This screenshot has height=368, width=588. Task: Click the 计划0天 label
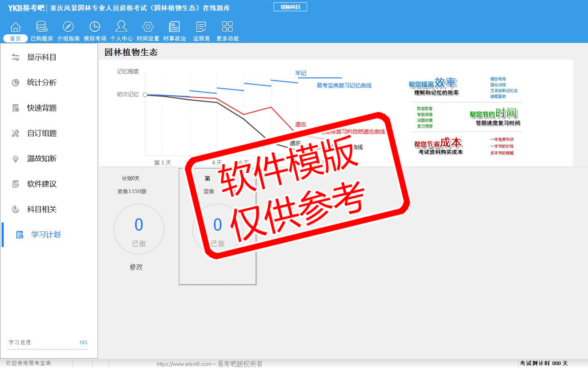click(x=131, y=178)
